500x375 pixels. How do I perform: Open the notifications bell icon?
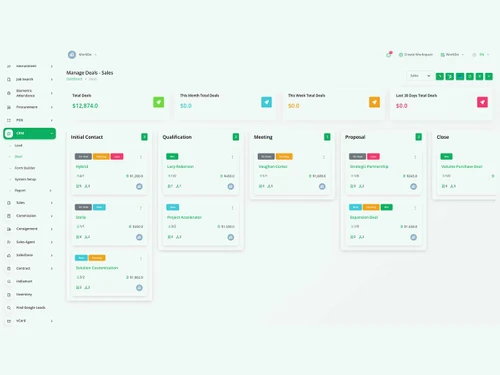point(389,55)
